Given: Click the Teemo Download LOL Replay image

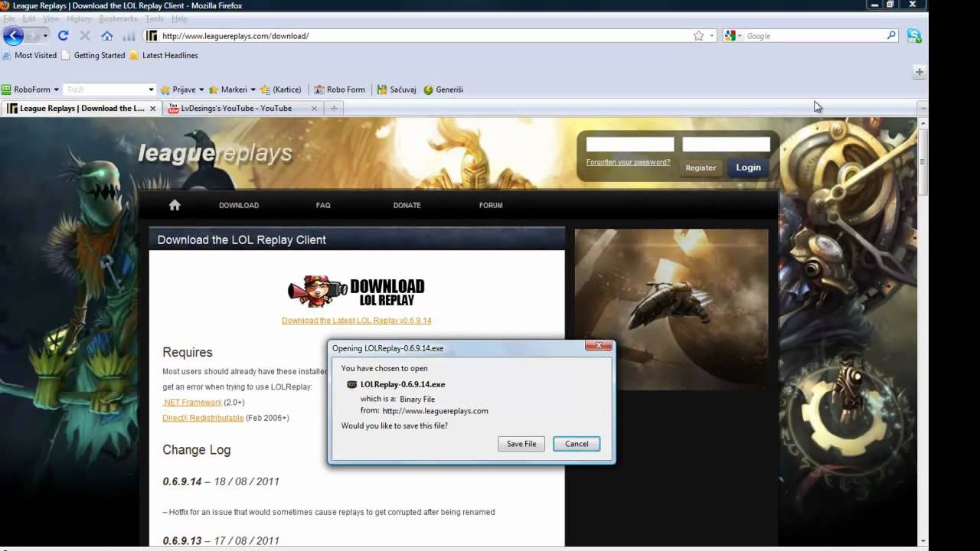Looking at the screenshot, I should (356, 291).
